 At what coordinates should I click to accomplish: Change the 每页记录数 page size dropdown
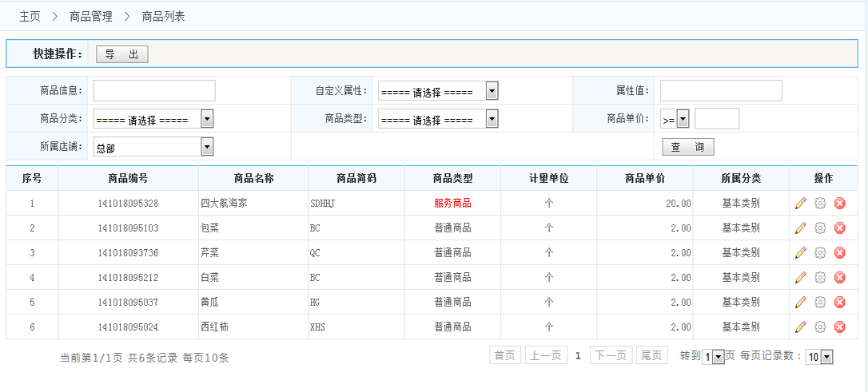pos(819,357)
